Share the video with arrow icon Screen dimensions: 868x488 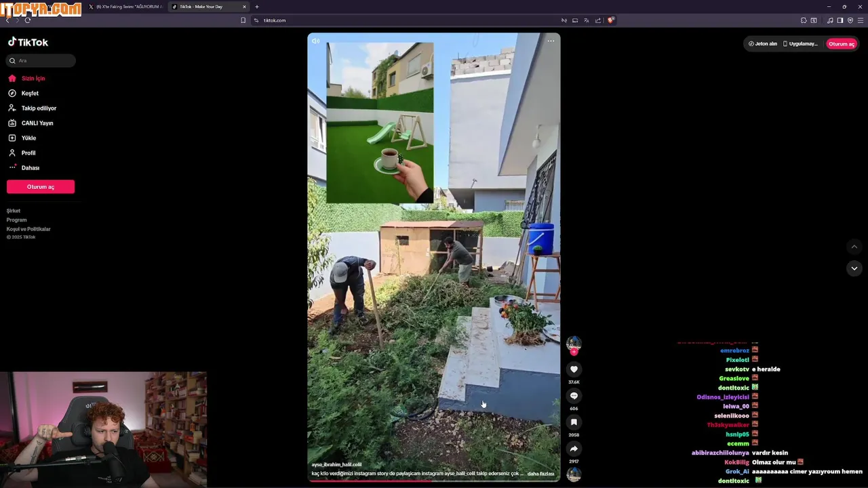click(574, 449)
